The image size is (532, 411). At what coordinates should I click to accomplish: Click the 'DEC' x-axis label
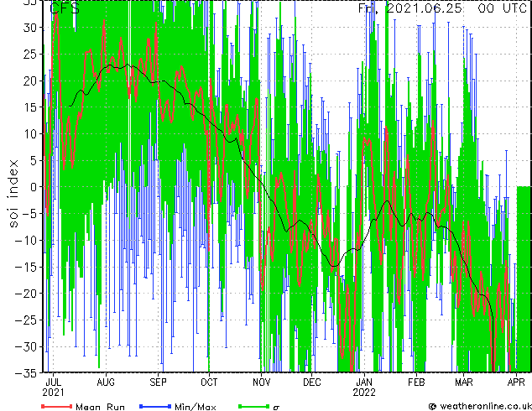(x=312, y=382)
